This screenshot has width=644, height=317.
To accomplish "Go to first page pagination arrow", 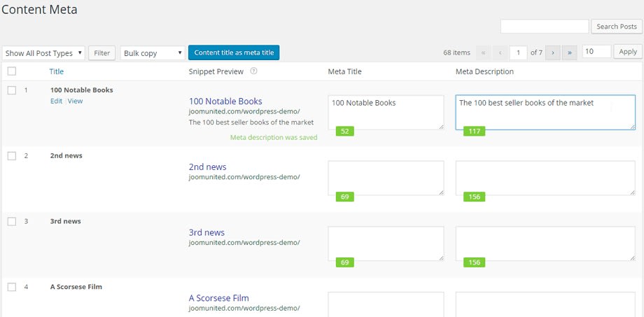I will (x=484, y=52).
